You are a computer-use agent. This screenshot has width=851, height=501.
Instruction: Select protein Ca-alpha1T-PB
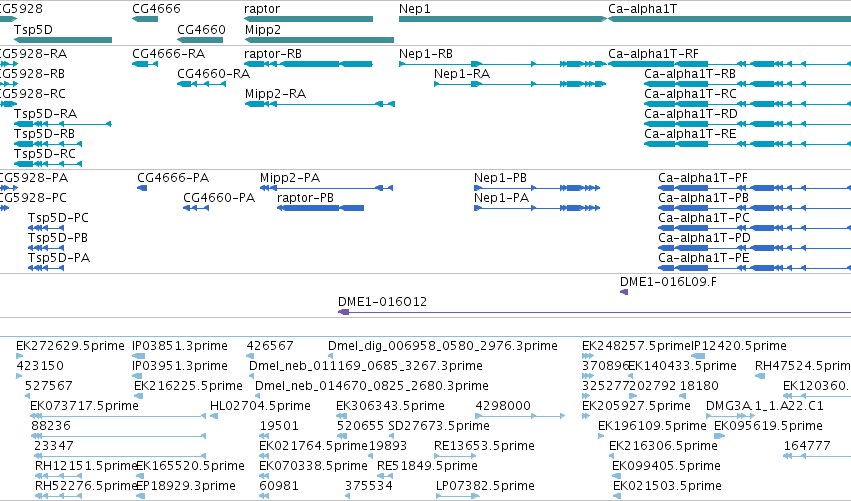[754, 208]
